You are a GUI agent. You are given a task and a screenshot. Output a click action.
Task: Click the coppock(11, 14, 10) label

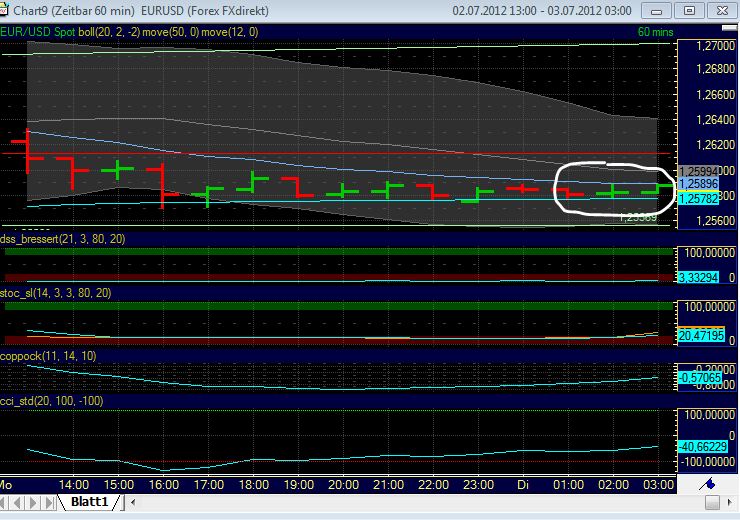pyautogui.click(x=48, y=356)
